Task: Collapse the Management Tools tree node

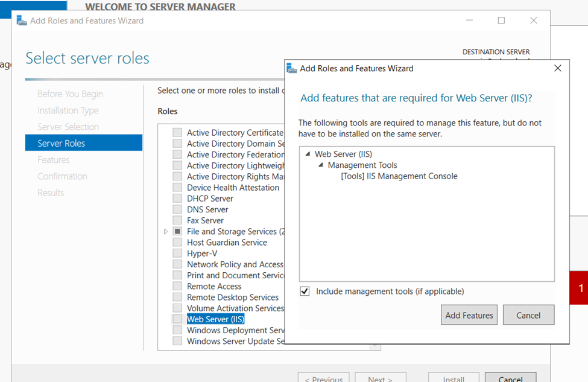Action: (321, 165)
